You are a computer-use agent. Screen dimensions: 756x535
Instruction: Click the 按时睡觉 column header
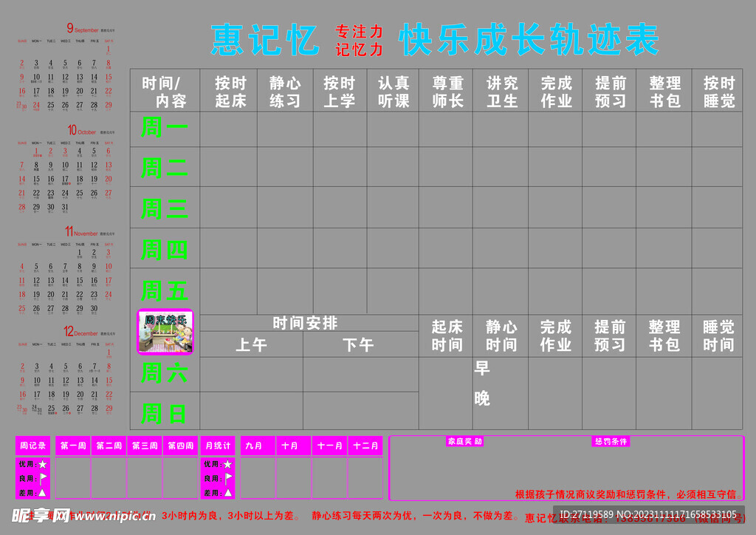coord(719,91)
